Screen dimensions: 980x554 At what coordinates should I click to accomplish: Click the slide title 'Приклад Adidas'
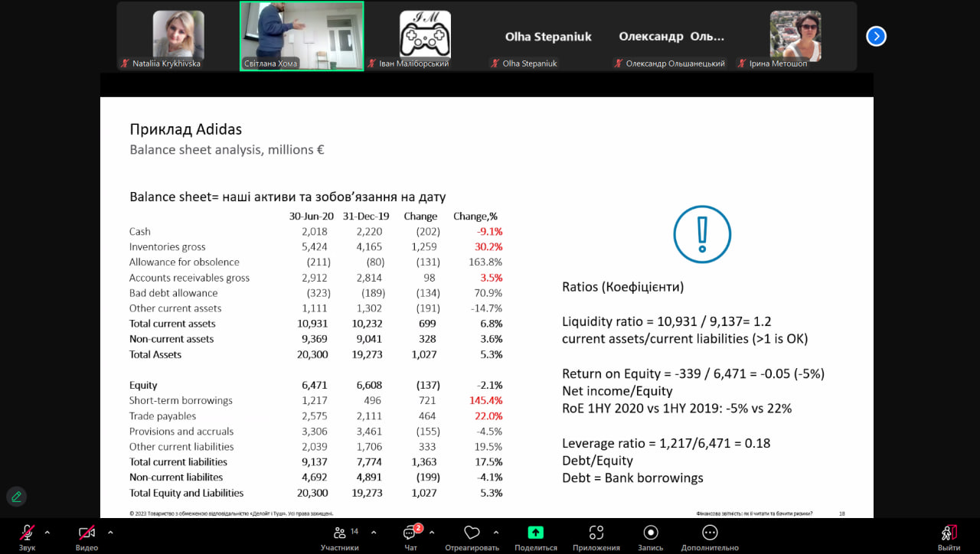(186, 129)
